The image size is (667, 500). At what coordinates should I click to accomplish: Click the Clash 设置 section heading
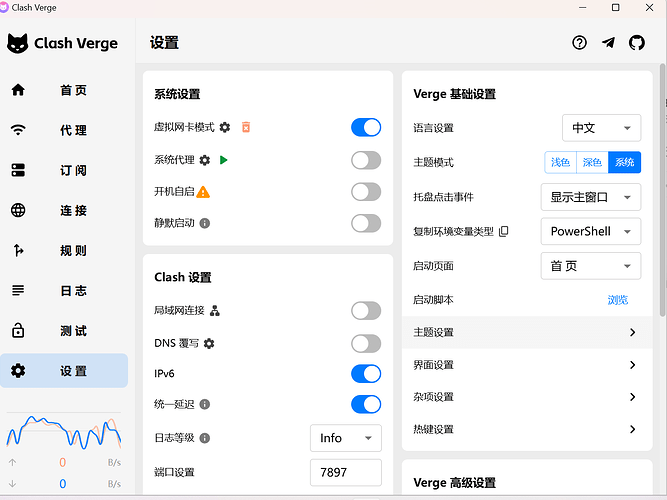(183, 277)
